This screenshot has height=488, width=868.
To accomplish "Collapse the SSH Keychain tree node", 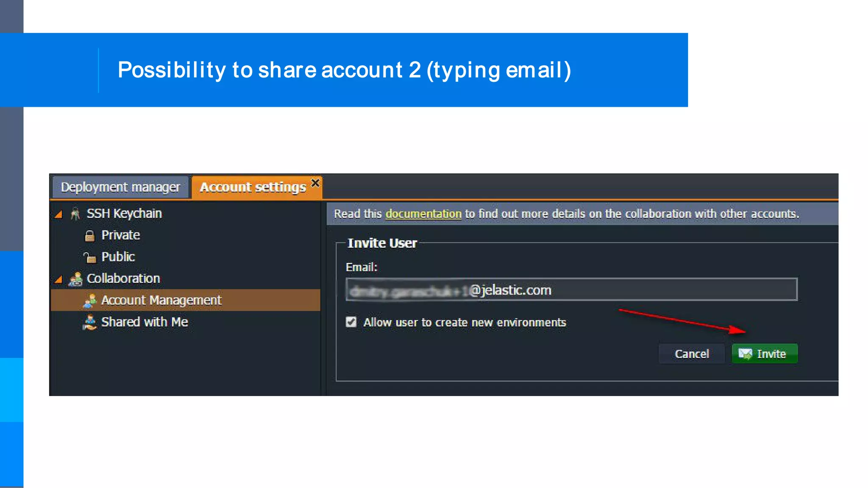I will (x=59, y=214).
